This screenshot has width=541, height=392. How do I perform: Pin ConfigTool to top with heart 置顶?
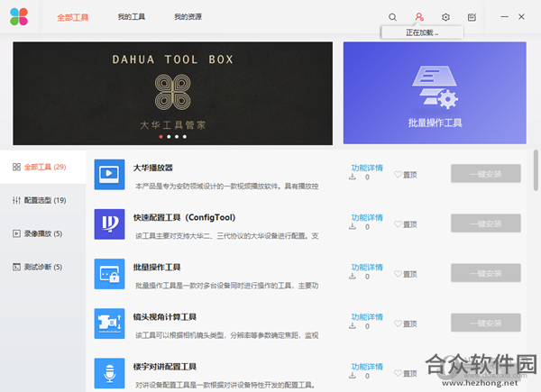tap(406, 224)
